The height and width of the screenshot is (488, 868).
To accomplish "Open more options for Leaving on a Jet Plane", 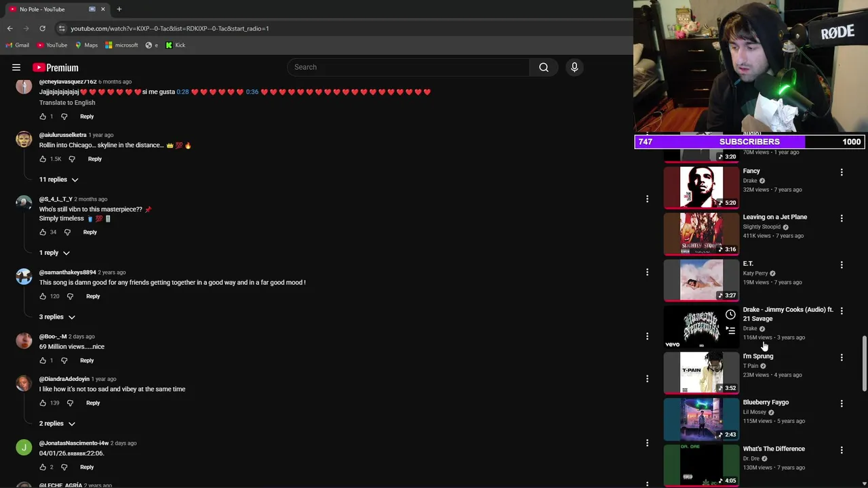I will coord(842,218).
